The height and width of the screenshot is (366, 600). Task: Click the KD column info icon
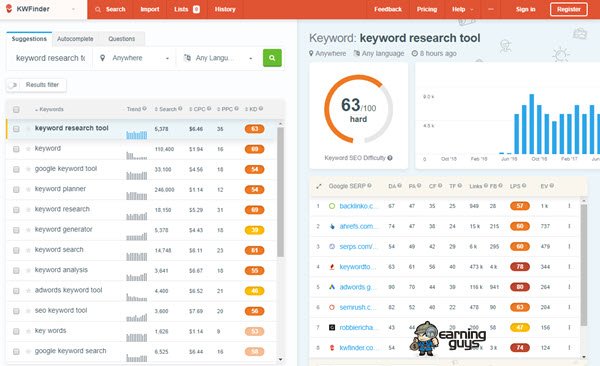pos(261,109)
